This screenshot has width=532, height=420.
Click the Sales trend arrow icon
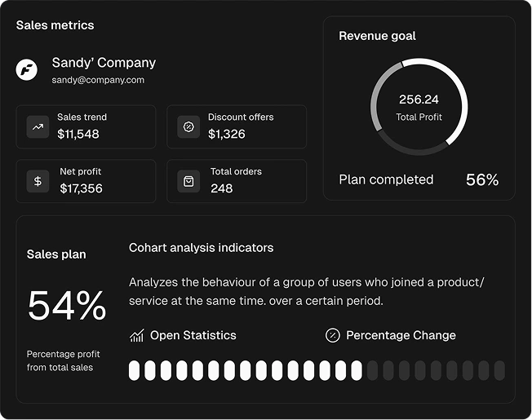point(38,126)
